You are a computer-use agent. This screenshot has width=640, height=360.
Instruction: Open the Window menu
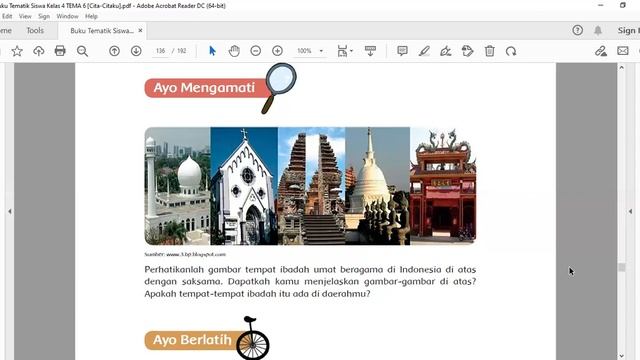[67, 16]
